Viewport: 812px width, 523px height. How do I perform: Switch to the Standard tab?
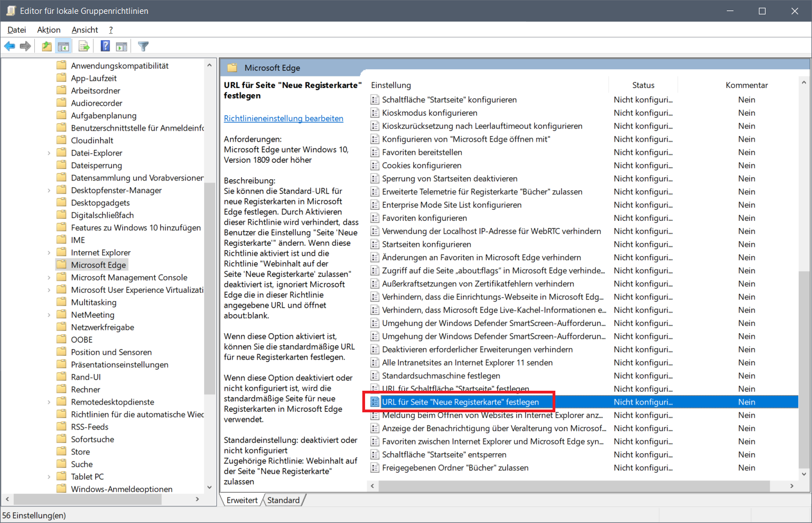coord(283,500)
